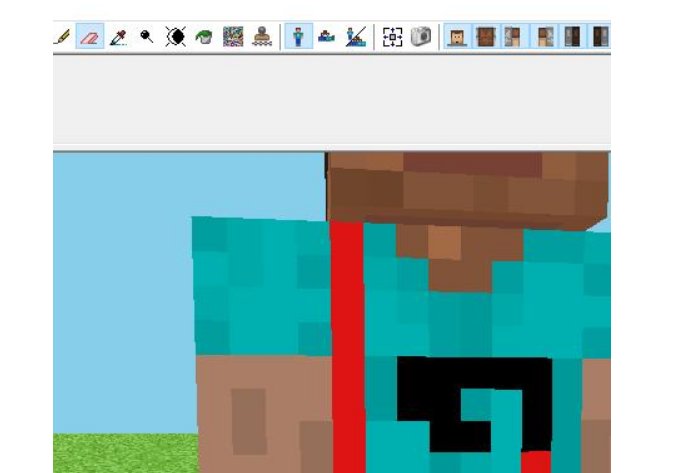679x473 pixels.
Task: Take a screenshot with camera icon
Action: point(421,37)
